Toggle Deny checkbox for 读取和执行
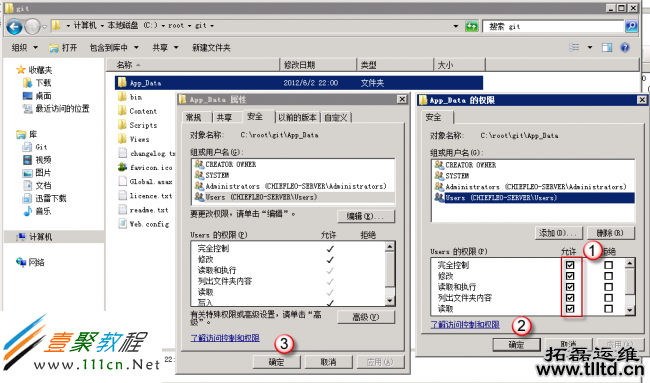Image resolution: width=650 pixels, height=383 pixels. pos(609,287)
